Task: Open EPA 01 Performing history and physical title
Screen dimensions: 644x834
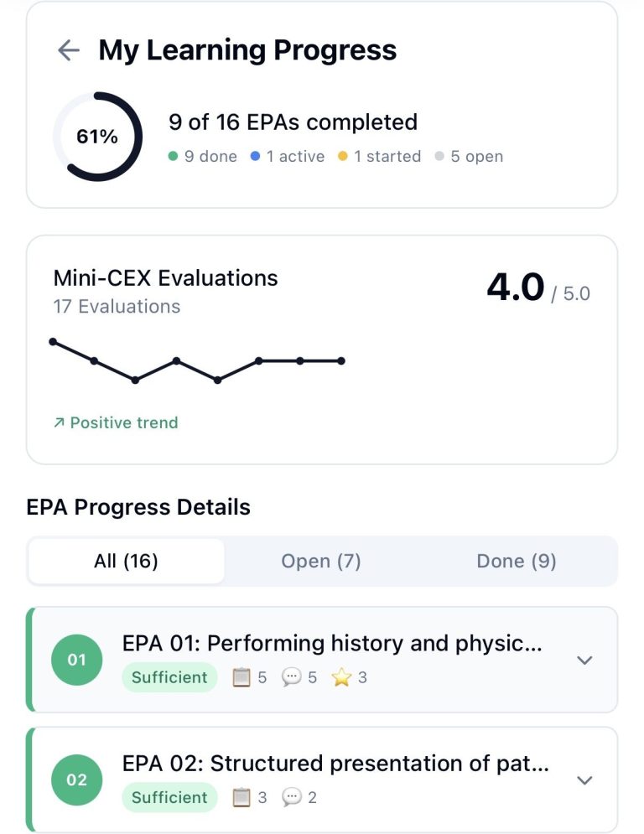Action: [332, 643]
